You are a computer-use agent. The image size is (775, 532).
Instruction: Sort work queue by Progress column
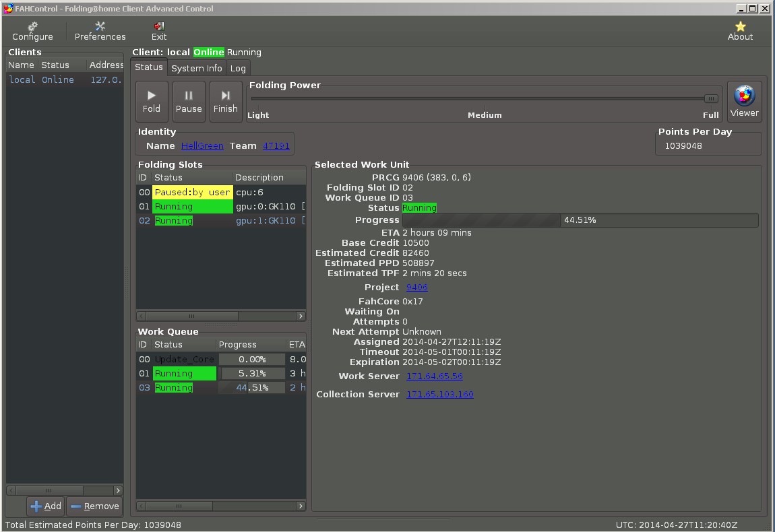point(251,344)
